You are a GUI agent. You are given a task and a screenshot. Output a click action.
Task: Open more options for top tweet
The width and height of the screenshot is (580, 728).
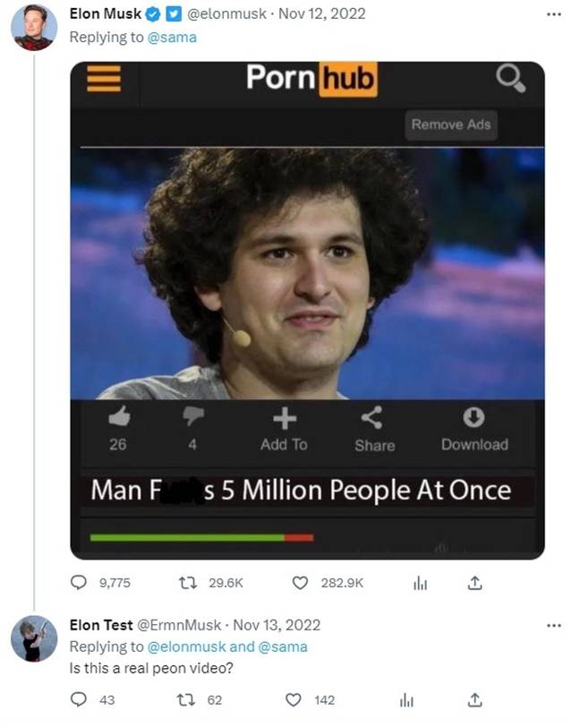click(x=555, y=15)
